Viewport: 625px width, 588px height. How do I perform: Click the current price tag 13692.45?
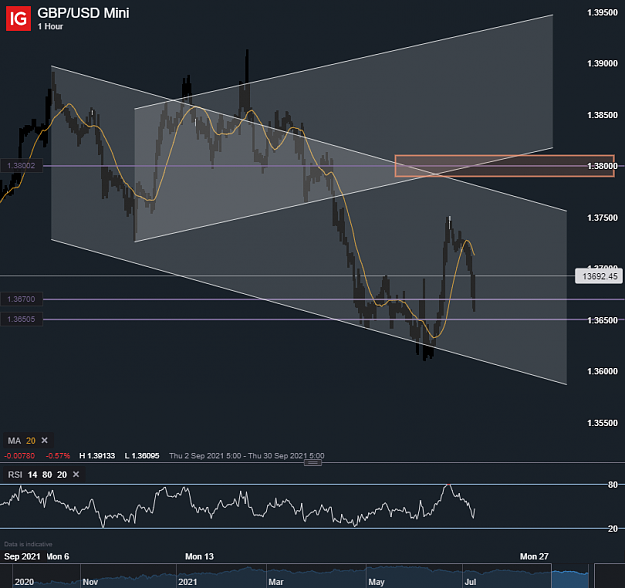[599, 276]
